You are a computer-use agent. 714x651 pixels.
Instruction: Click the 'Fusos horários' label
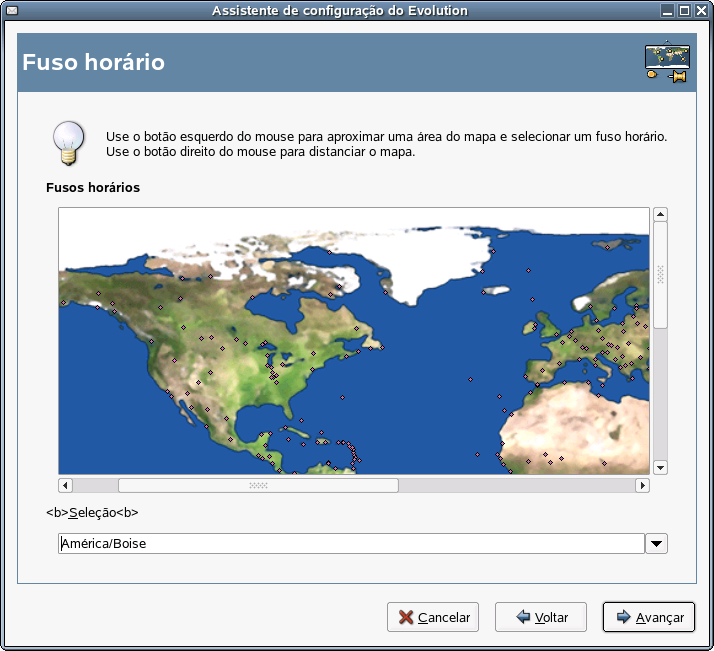click(x=93, y=188)
